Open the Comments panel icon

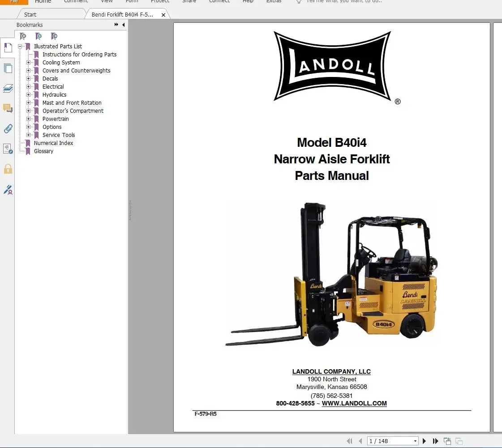tap(8, 108)
